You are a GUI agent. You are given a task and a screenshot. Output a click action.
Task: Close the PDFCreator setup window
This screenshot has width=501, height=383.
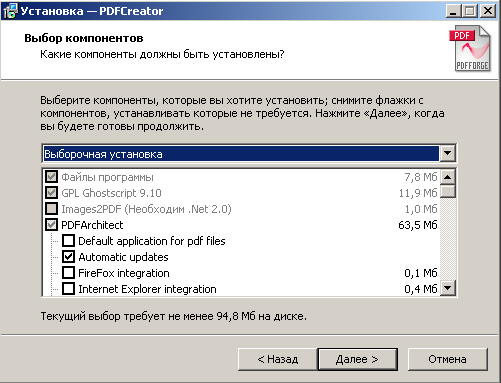[488, 11]
